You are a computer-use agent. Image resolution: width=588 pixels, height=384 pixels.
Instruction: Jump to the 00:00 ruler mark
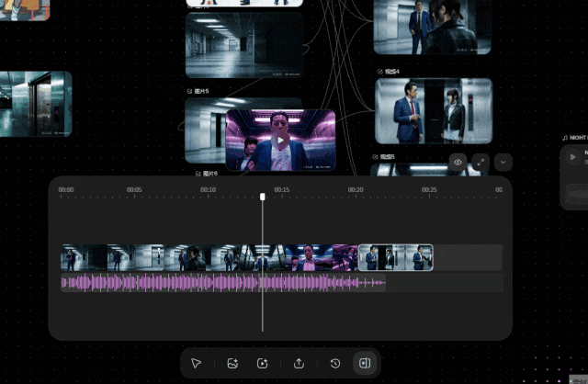66,190
